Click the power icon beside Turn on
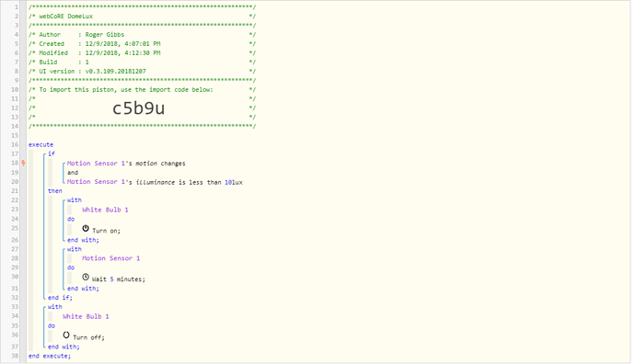The image size is (635, 364). [x=86, y=229]
